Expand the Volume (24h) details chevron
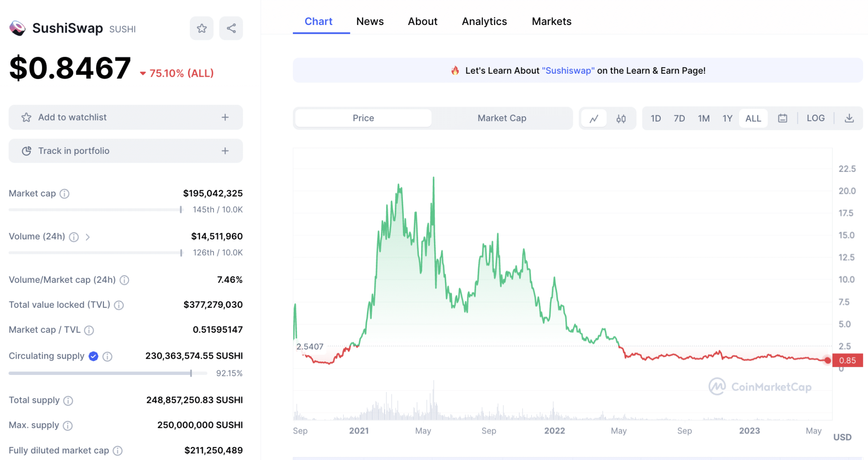The width and height of the screenshot is (868, 460). 88,237
